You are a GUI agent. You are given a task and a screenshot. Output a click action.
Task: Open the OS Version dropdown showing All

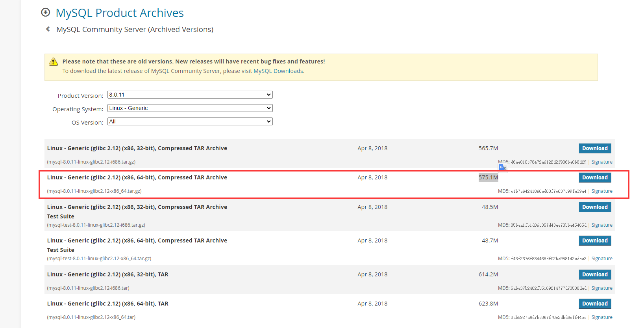[190, 121]
